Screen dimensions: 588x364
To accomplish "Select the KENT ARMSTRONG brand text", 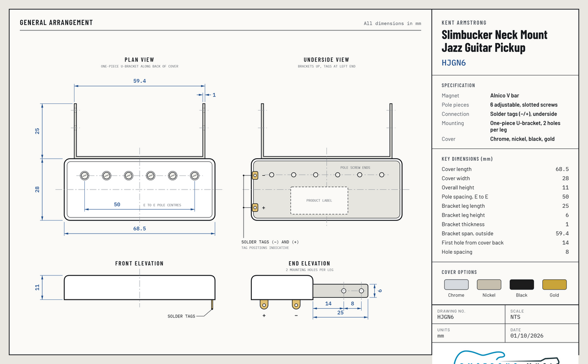I will [x=464, y=23].
